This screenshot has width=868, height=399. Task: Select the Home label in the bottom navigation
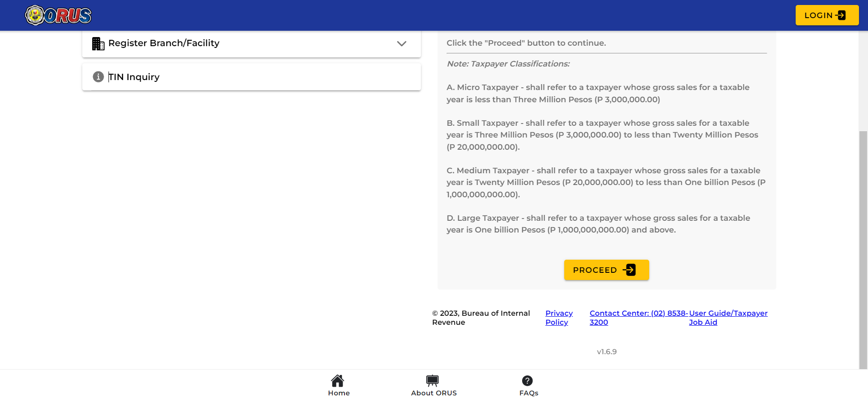pyautogui.click(x=339, y=393)
